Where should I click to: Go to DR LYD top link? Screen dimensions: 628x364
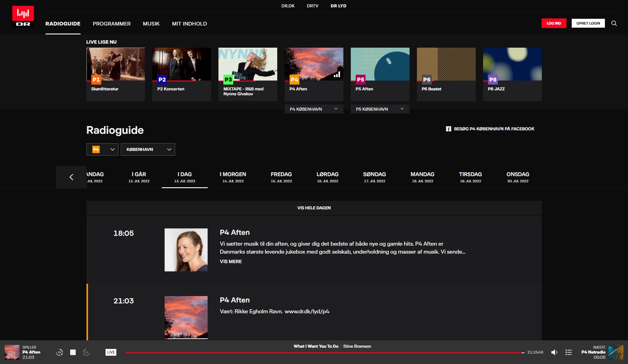pos(338,6)
